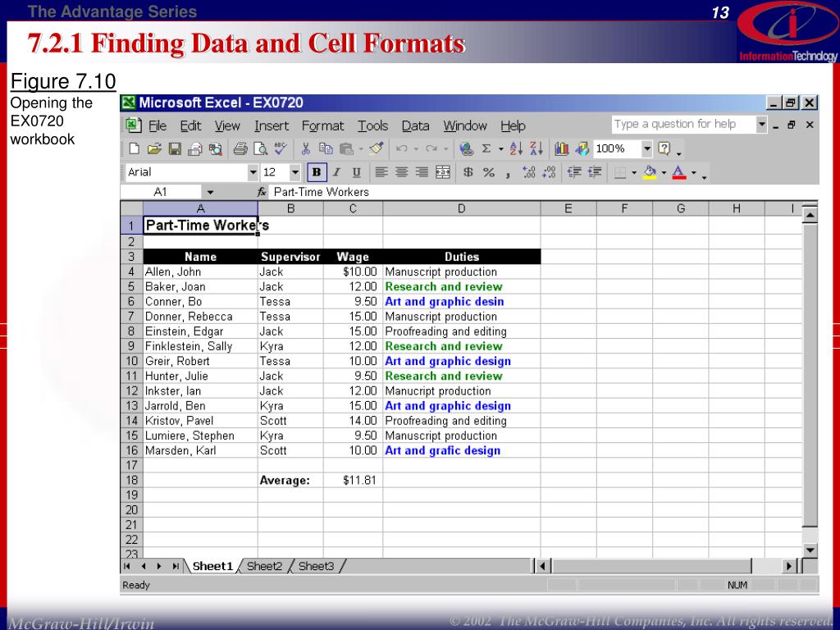Click the vertical scrollbar down arrow
This screenshot has width=840, height=630.
point(810,550)
